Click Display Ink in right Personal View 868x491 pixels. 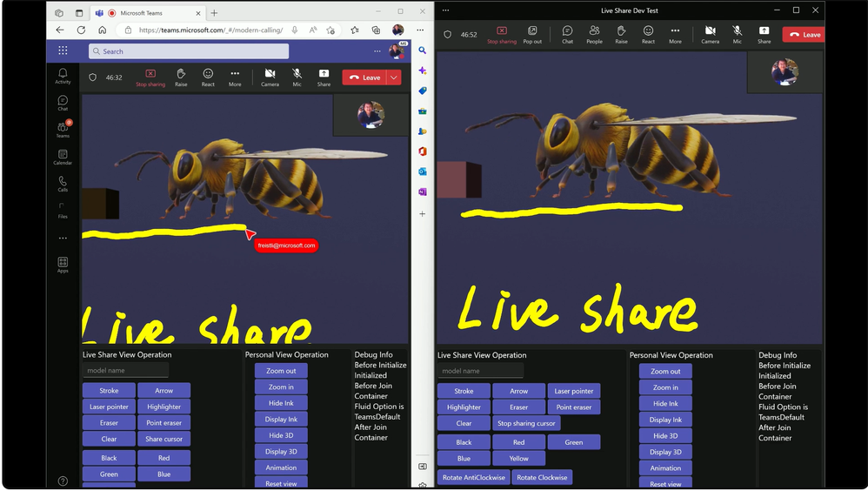665,420
